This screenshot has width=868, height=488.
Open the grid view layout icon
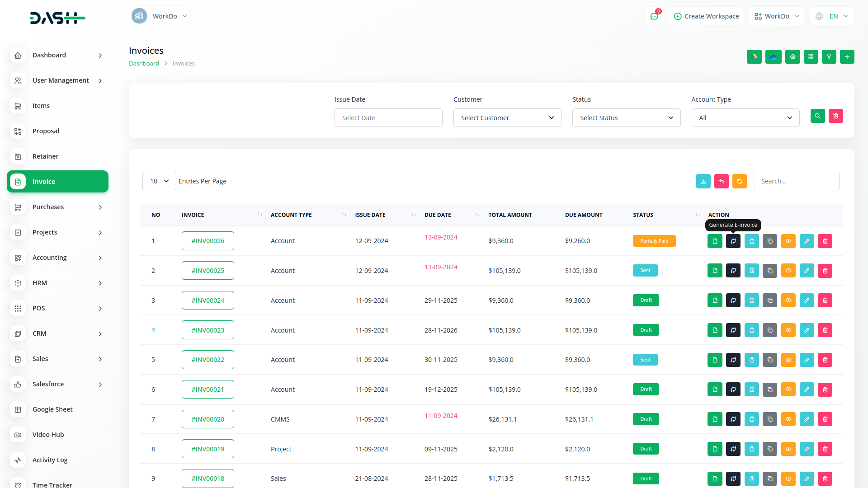(x=811, y=57)
